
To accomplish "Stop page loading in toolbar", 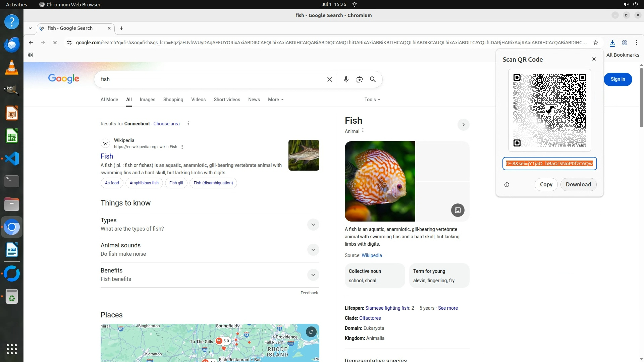I will (55, 43).
